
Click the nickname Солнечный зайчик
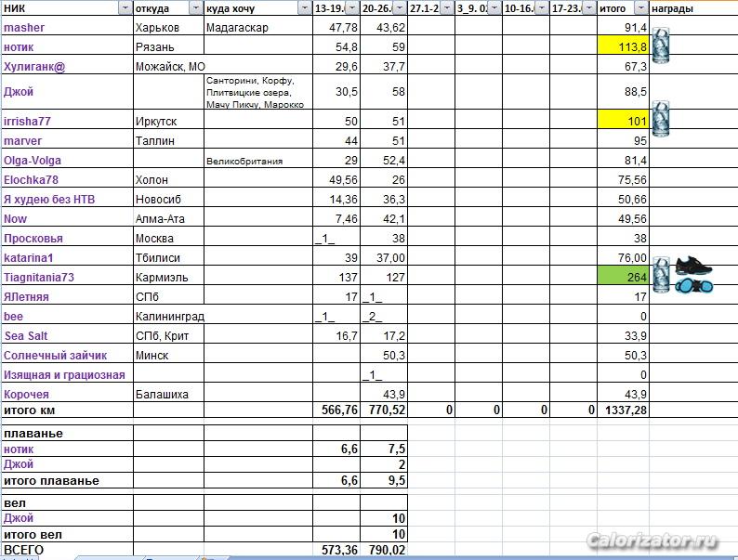click(x=56, y=356)
